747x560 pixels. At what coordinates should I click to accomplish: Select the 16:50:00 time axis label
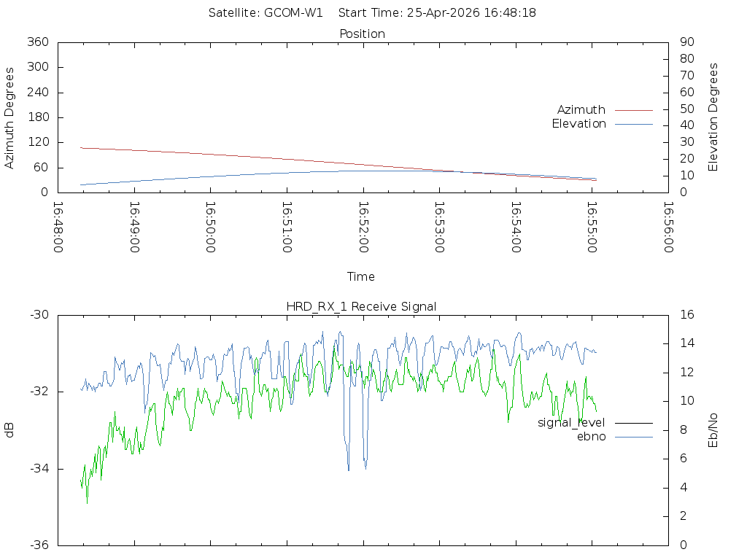(x=211, y=227)
